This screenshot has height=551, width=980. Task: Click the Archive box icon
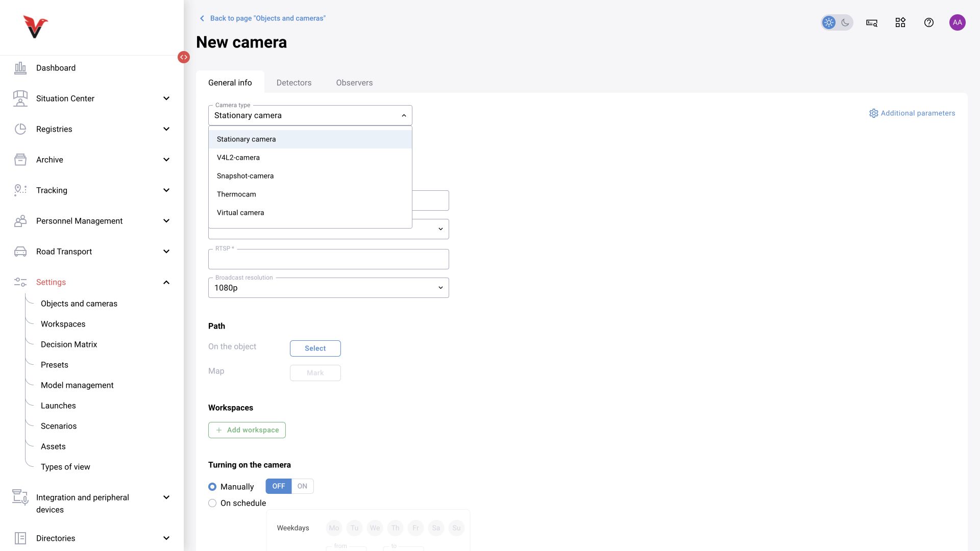tap(20, 160)
